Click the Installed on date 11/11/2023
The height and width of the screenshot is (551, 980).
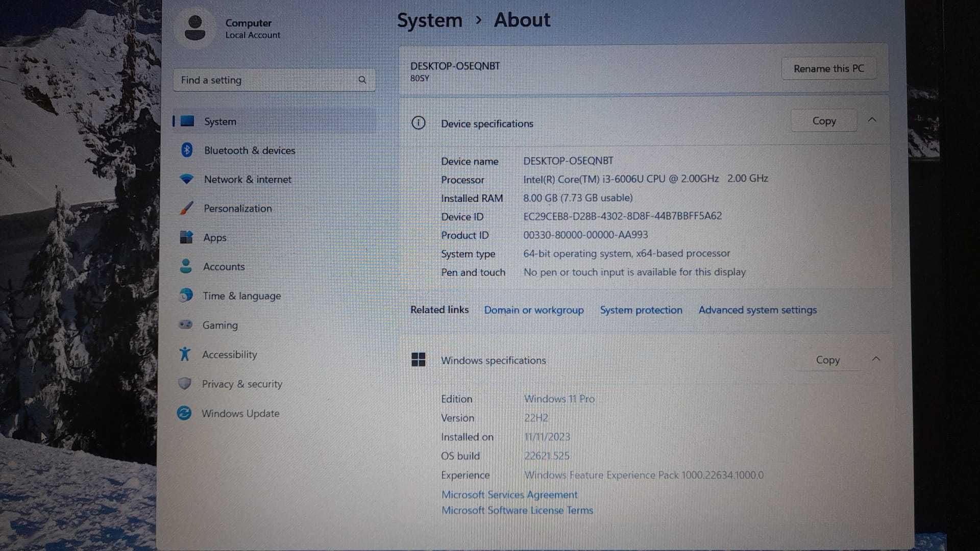[547, 437]
